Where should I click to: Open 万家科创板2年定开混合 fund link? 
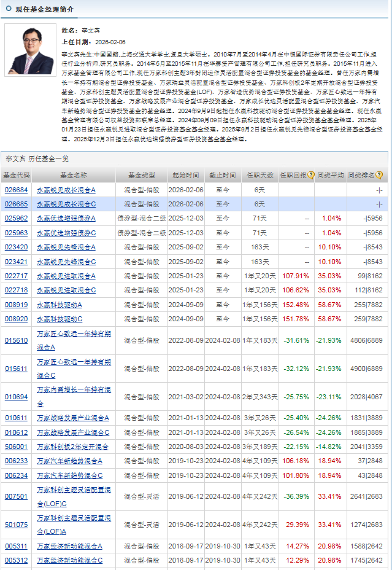click(72, 447)
